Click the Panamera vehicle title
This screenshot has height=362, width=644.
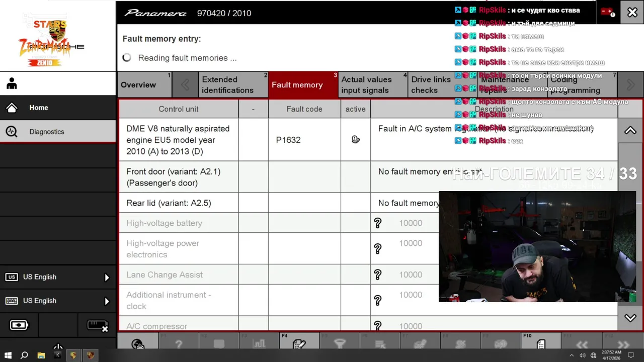click(x=155, y=13)
